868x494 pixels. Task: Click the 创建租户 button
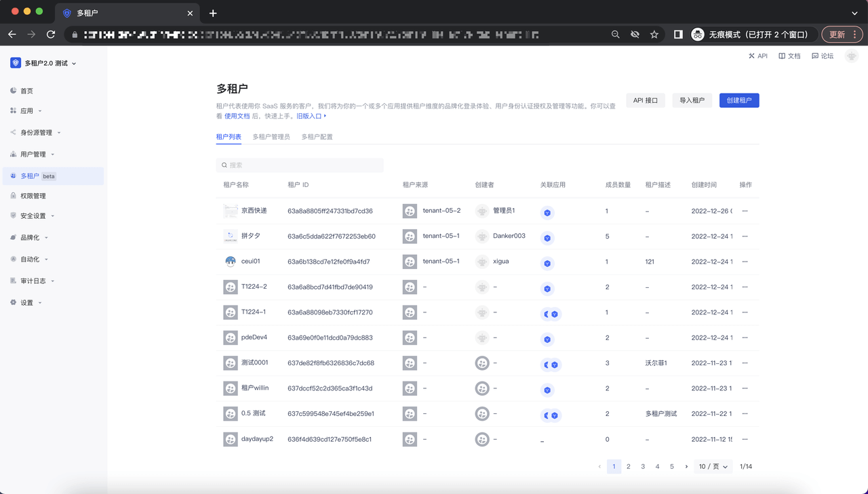[738, 100]
